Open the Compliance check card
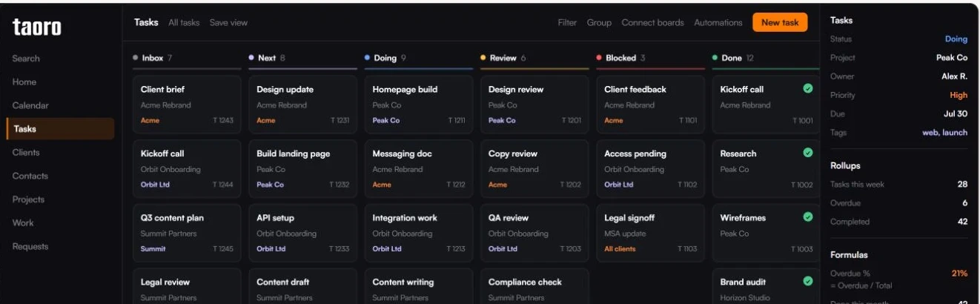Screen dimensions: 980x304 pos(534,286)
